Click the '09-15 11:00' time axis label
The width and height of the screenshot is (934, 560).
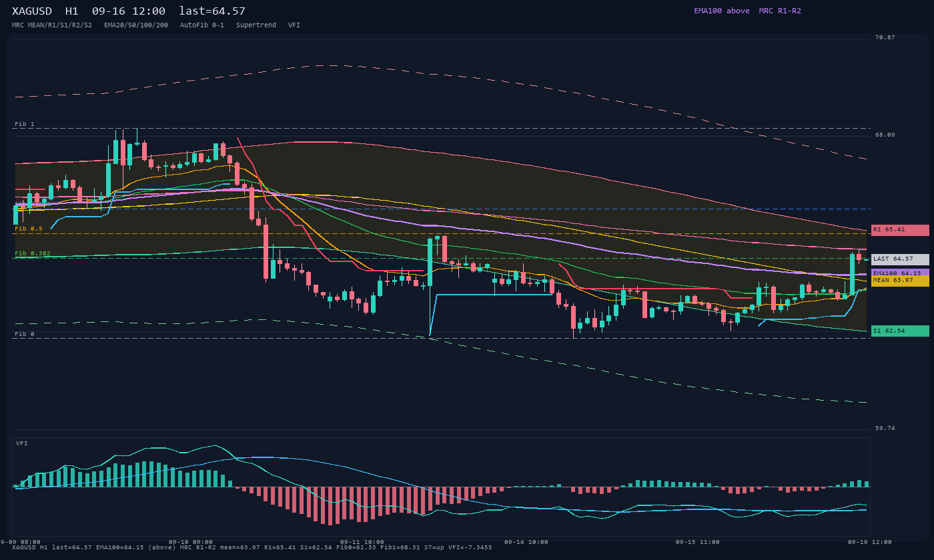coord(698,542)
